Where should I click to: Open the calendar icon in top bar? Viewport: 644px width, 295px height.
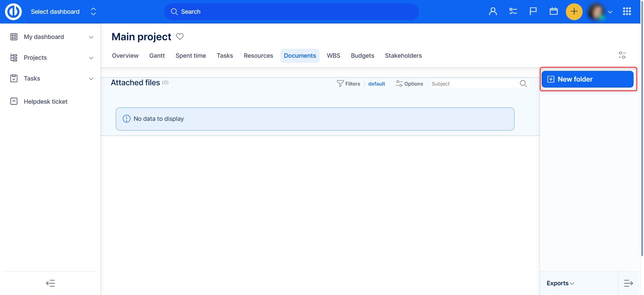pyautogui.click(x=553, y=12)
